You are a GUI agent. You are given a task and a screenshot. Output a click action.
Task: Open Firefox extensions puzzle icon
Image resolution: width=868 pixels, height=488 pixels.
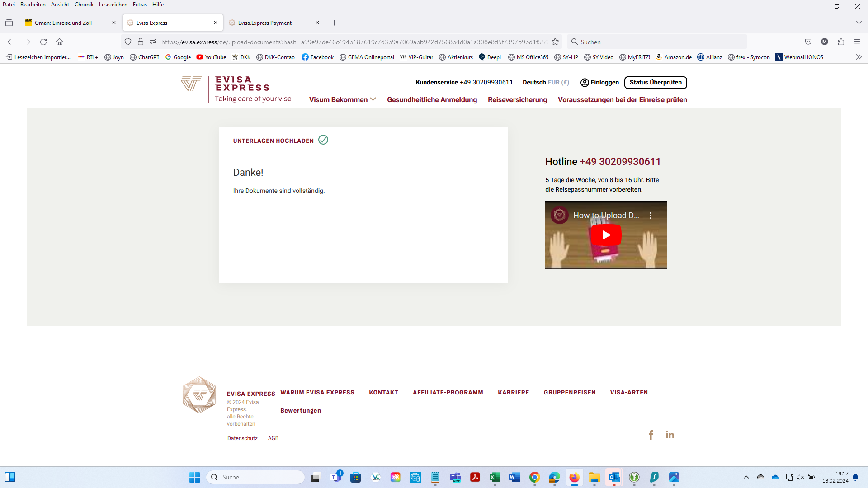(841, 42)
